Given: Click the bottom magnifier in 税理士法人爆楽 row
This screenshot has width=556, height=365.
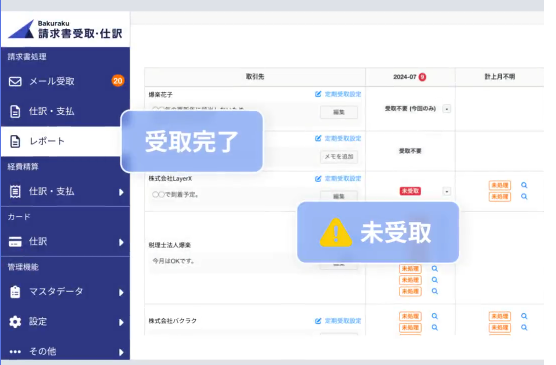Looking at the screenshot, I should 435,291.
